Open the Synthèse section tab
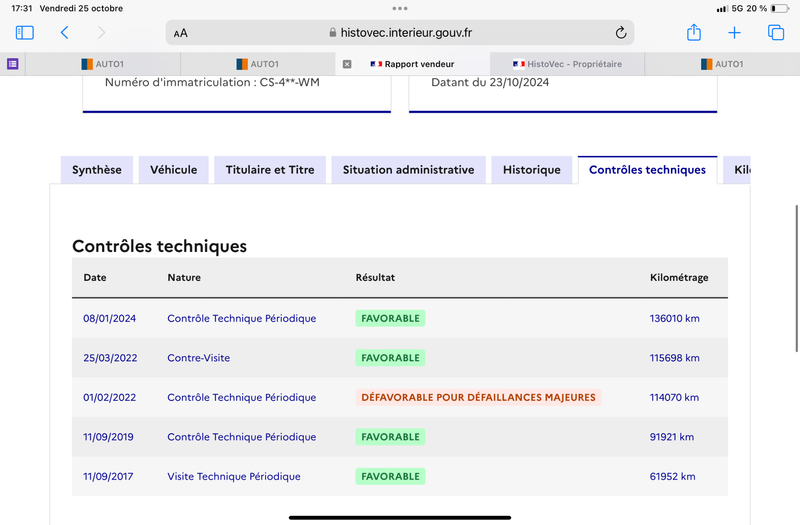This screenshot has width=800, height=525. tap(97, 170)
